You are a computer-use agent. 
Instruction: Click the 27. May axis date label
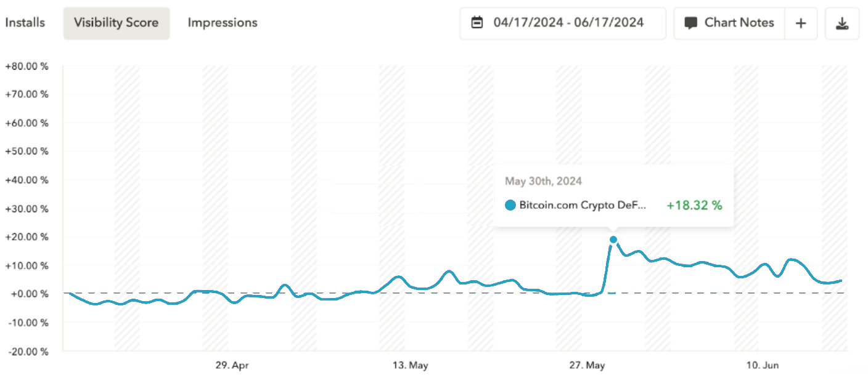click(x=587, y=365)
